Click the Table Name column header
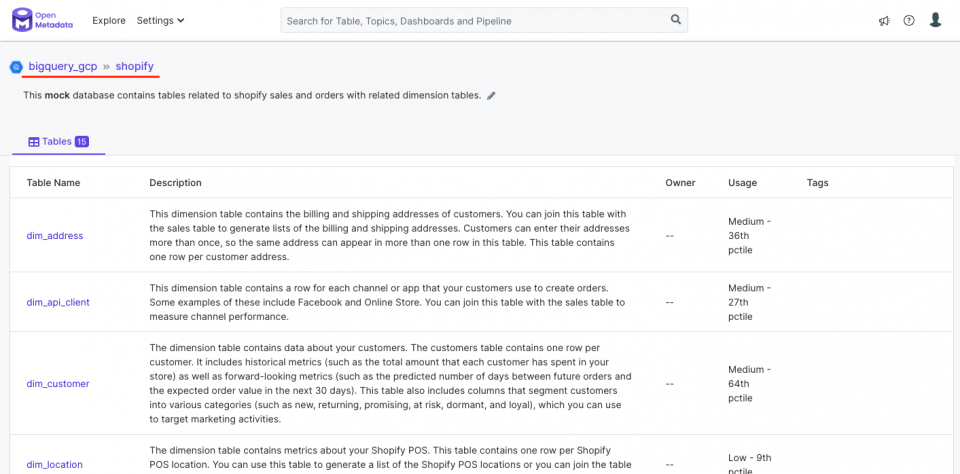 pyautogui.click(x=53, y=182)
